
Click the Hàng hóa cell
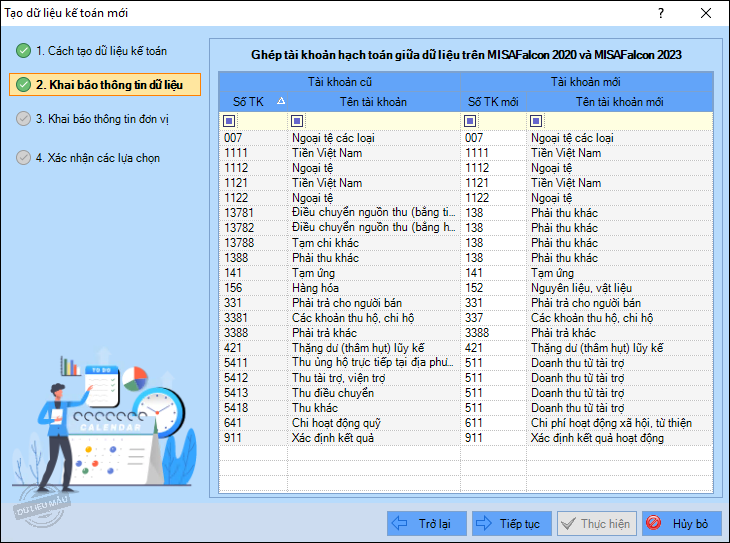click(x=374, y=288)
